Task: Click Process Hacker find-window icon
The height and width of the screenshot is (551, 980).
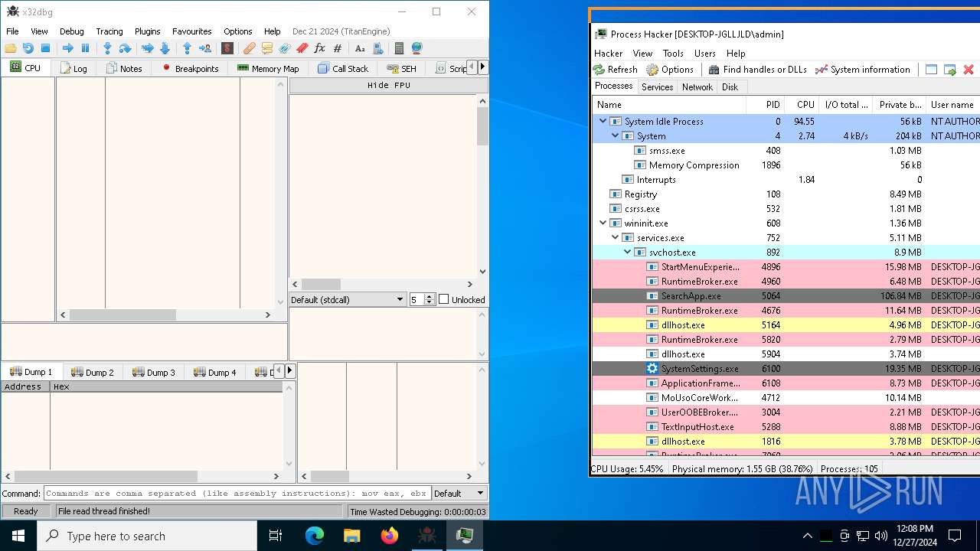Action: tap(931, 69)
